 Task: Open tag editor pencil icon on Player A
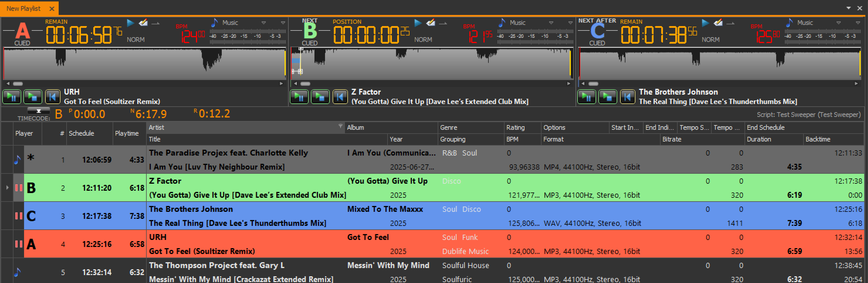(x=143, y=23)
